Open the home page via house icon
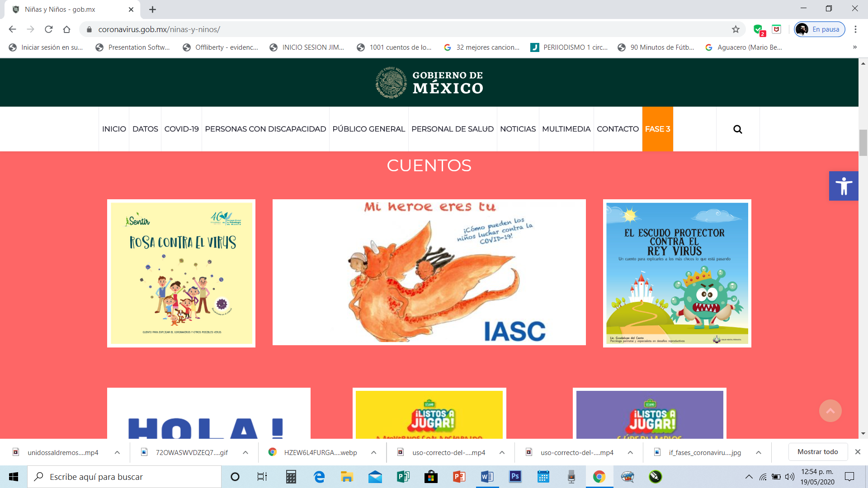Screen dimensions: 868x488 coord(66,29)
